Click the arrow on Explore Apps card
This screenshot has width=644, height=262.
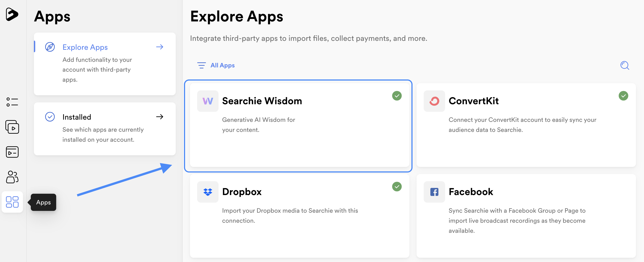[x=160, y=47]
